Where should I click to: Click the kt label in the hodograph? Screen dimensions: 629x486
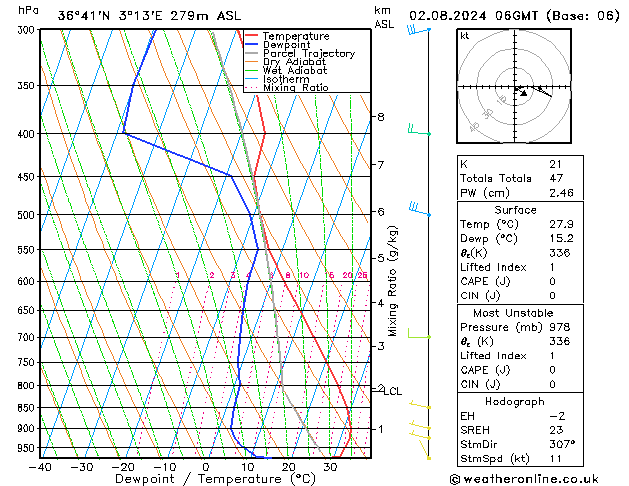(x=465, y=36)
